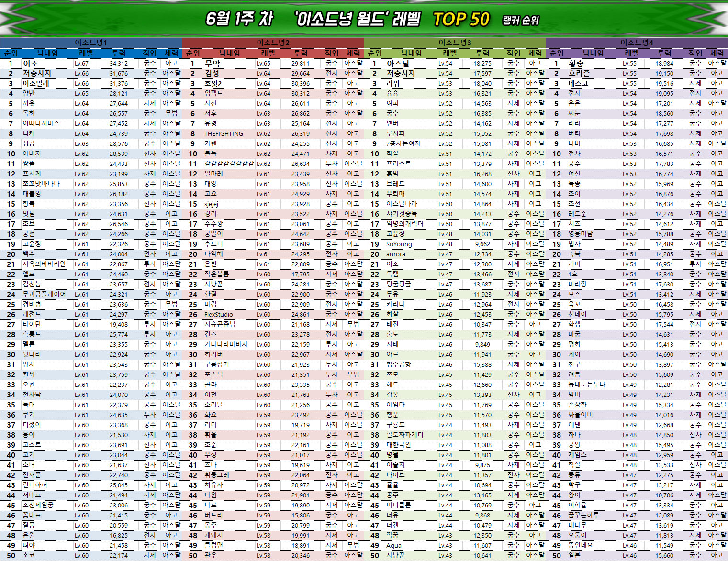Select the aurora nickname in 이소드녕3
Image resolution: width=728 pixels, height=561 pixels.
click(x=395, y=254)
